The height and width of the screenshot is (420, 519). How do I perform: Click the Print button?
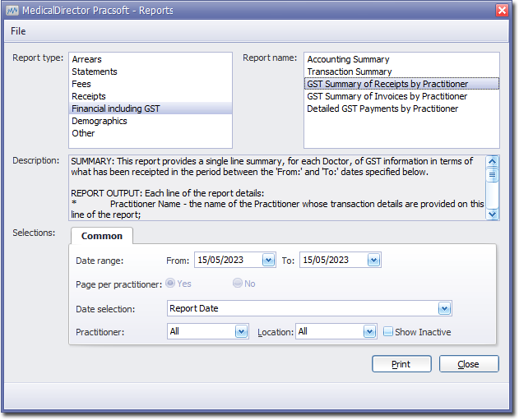(x=401, y=364)
